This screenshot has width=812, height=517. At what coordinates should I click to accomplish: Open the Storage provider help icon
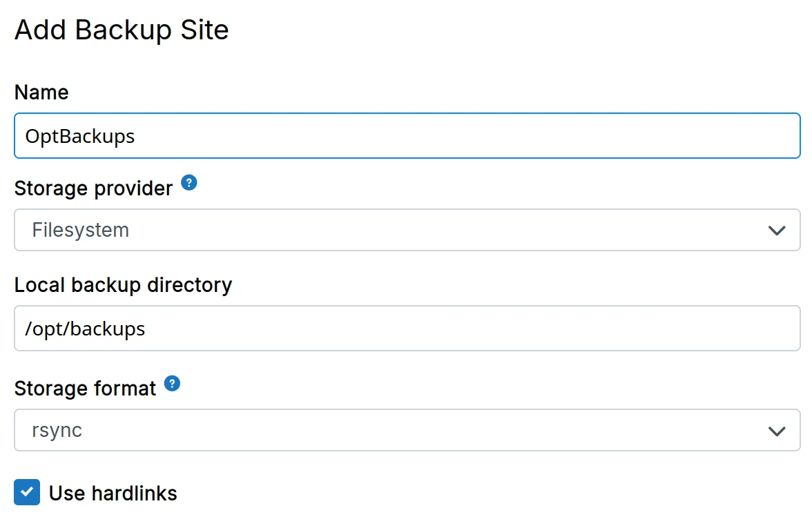tap(189, 183)
